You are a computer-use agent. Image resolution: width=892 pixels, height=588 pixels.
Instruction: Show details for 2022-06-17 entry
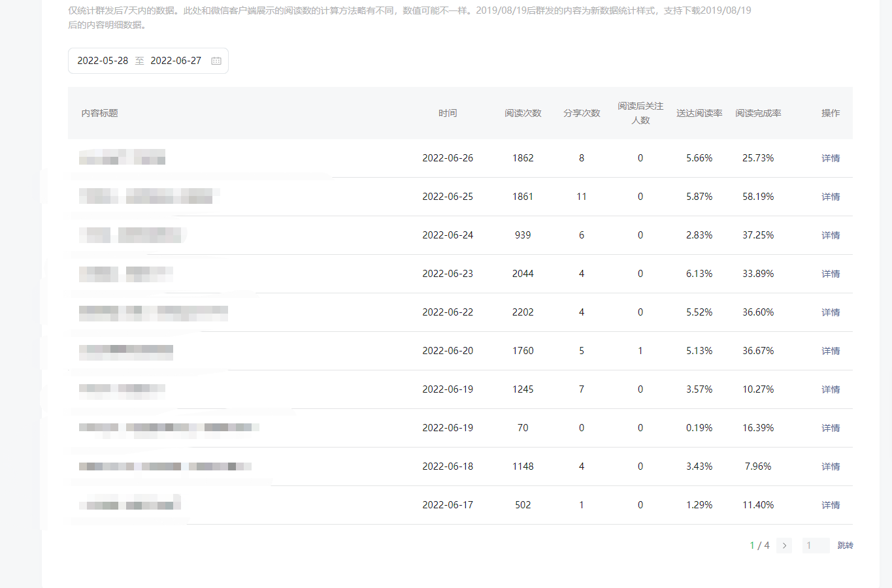831,505
